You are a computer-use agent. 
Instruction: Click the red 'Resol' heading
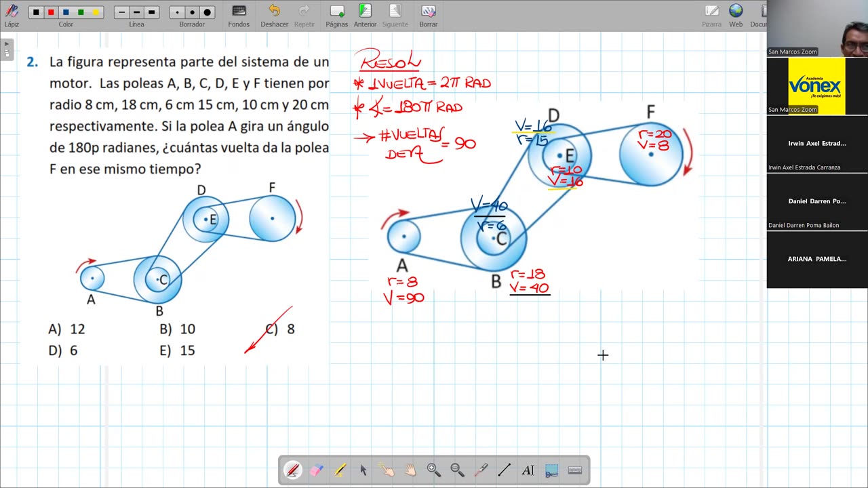pyautogui.click(x=389, y=60)
